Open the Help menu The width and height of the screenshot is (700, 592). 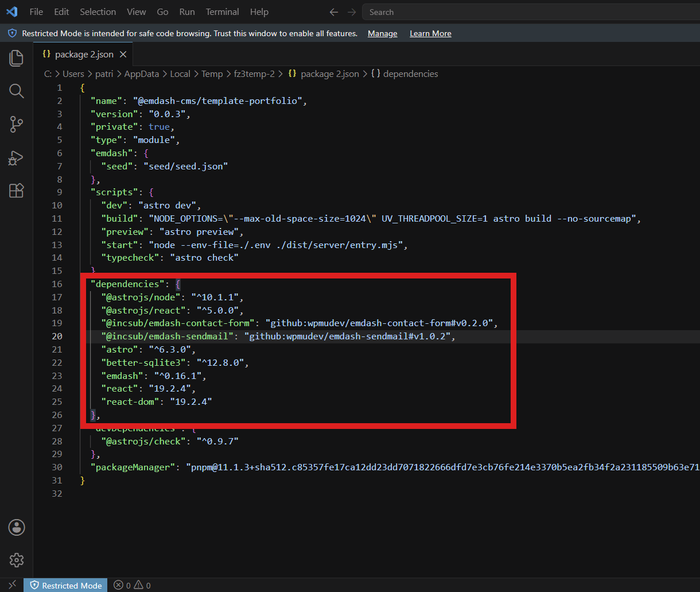point(259,12)
